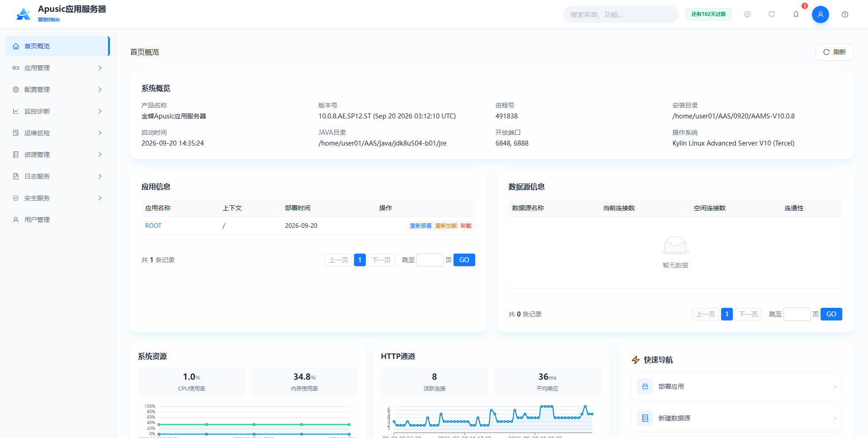Click 卸载 for the ROOT app

click(x=466, y=226)
